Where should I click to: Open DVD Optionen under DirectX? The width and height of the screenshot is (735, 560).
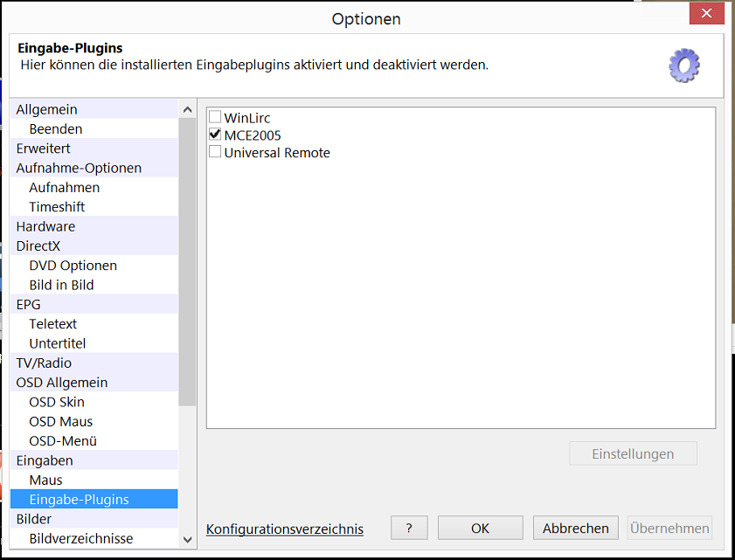(73, 266)
